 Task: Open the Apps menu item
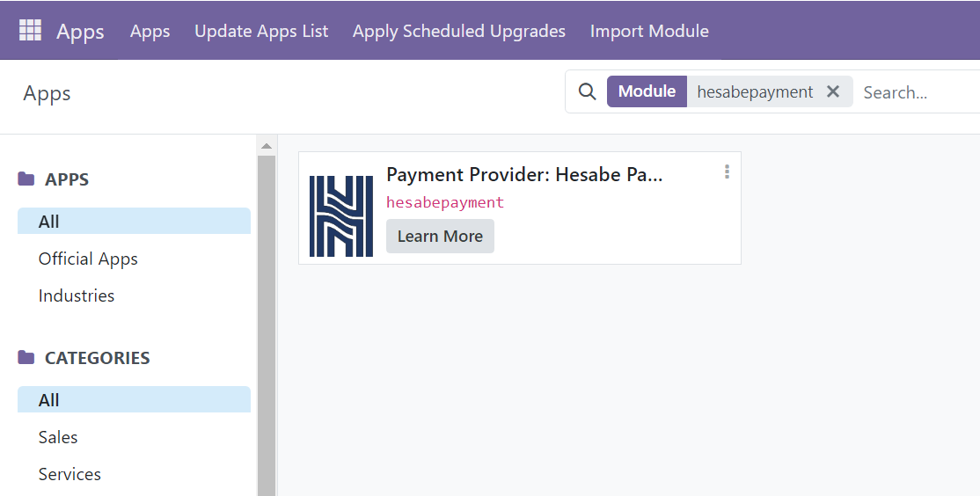tap(150, 31)
